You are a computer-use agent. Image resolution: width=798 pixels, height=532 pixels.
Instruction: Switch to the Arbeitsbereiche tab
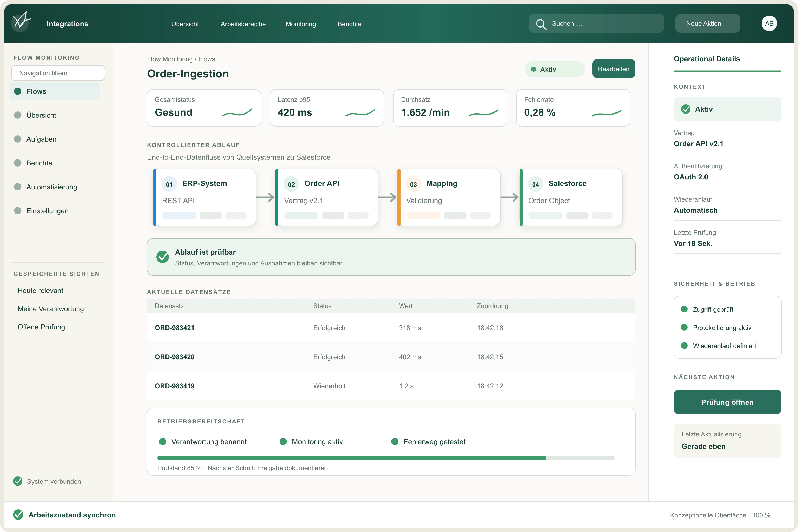tap(243, 24)
